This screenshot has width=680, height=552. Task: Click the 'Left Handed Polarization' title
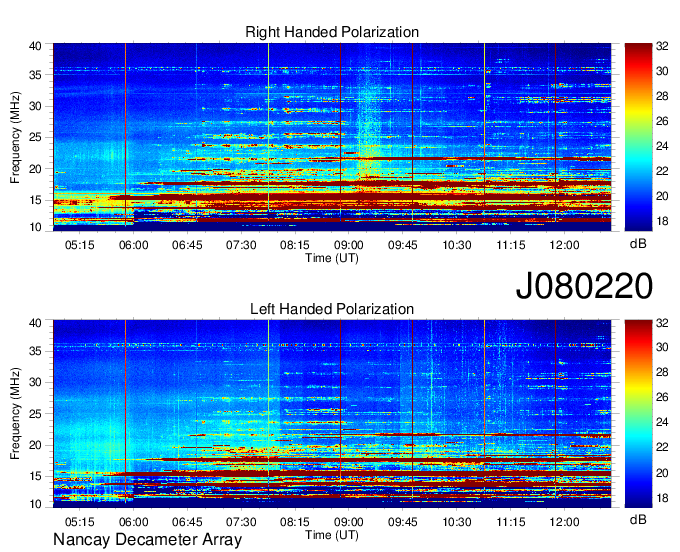[332, 309]
